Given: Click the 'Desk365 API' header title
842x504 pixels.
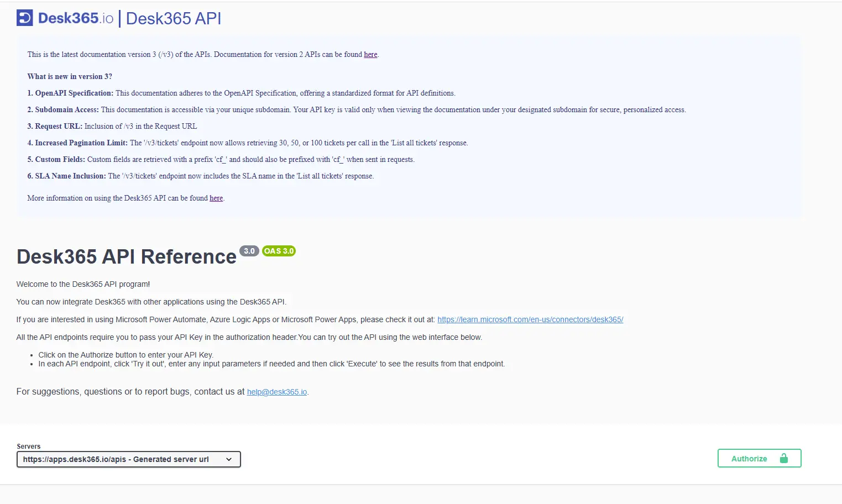Looking at the screenshot, I should [x=174, y=18].
